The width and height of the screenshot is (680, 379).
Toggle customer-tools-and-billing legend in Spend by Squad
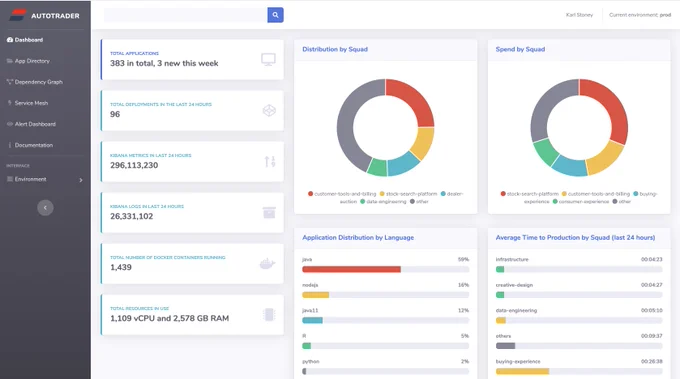595,194
